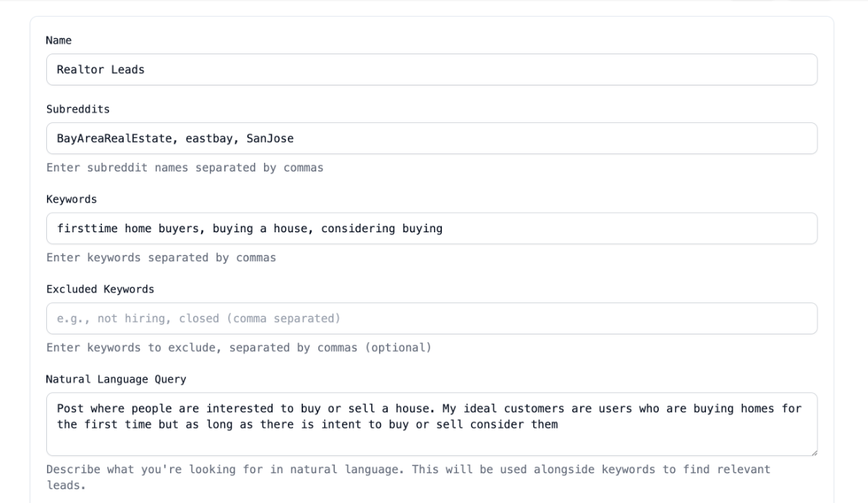868x503 pixels.
Task: Click the Natural Language Query label
Action: 116,379
